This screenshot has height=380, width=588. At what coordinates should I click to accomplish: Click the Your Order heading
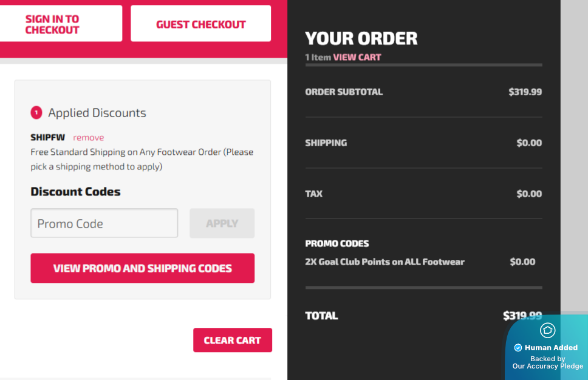361,39
